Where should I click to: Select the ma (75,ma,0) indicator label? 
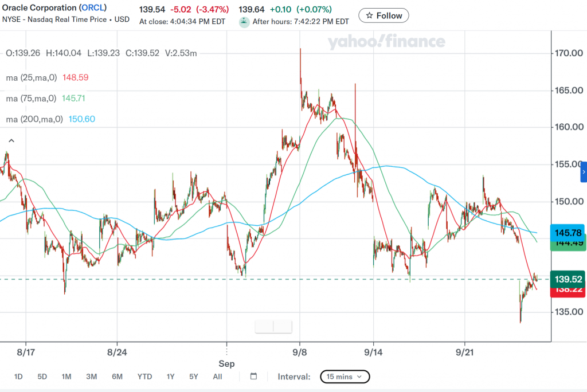click(x=31, y=99)
